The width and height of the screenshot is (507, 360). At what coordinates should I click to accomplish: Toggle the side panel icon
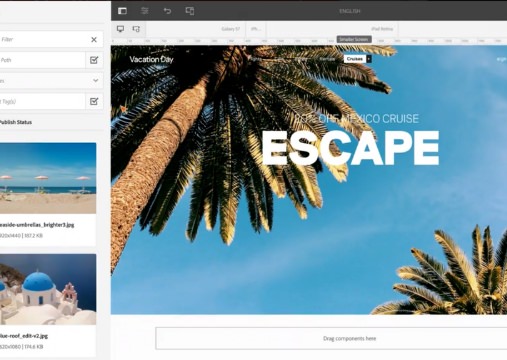(122, 11)
